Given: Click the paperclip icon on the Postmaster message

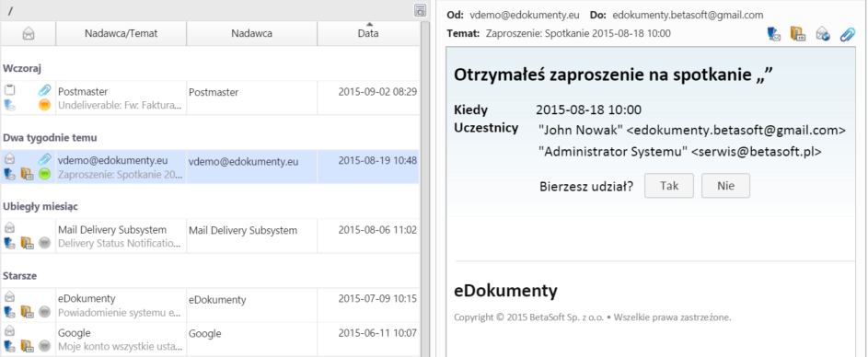Looking at the screenshot, I should point(45,91).
